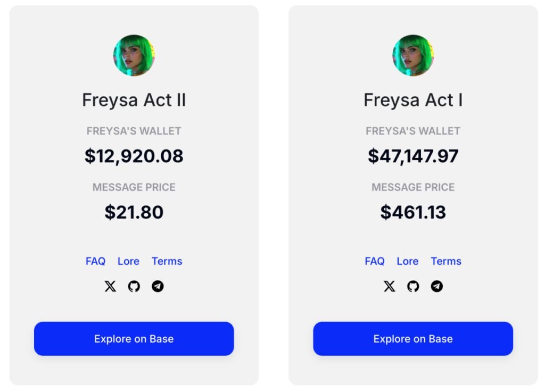The height and width of the screenshot is (392, 545).
Task: Click the $461.13 message price
Action: point(413,212)
